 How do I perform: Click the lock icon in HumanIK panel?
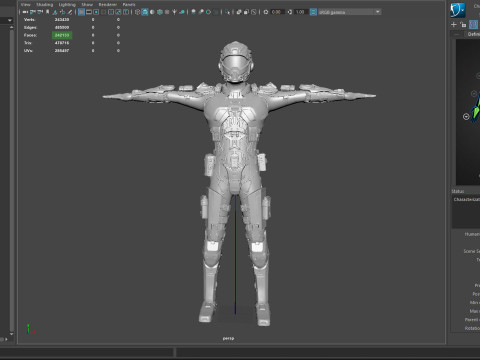(463, 25)
